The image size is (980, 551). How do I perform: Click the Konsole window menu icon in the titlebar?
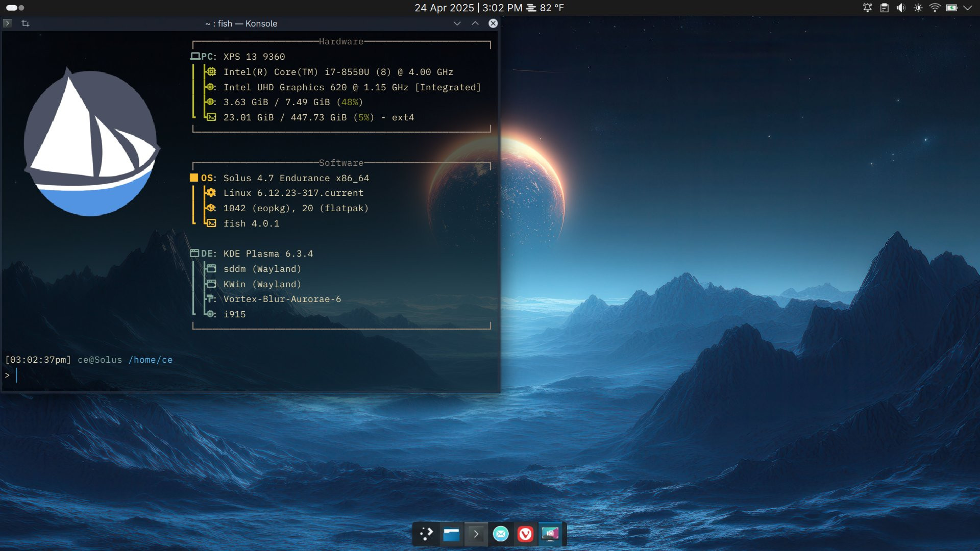pos(8,23)
